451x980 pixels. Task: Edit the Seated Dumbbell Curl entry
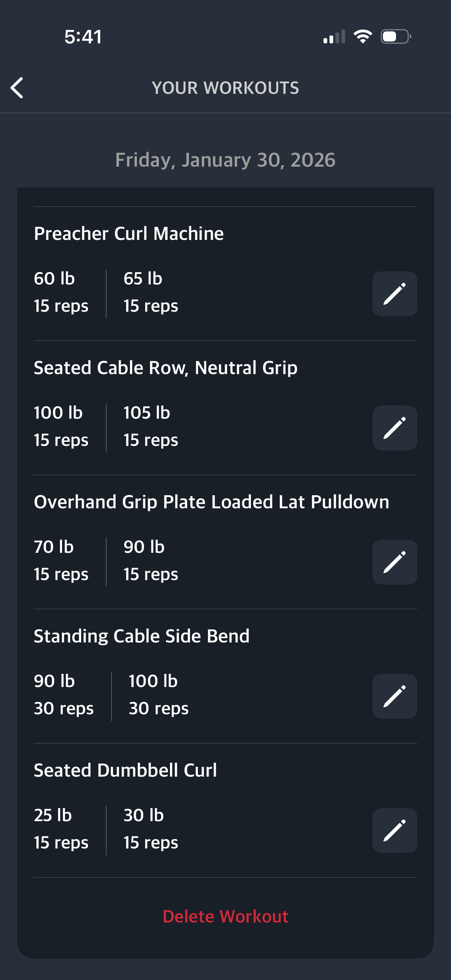tap(394, 830)
